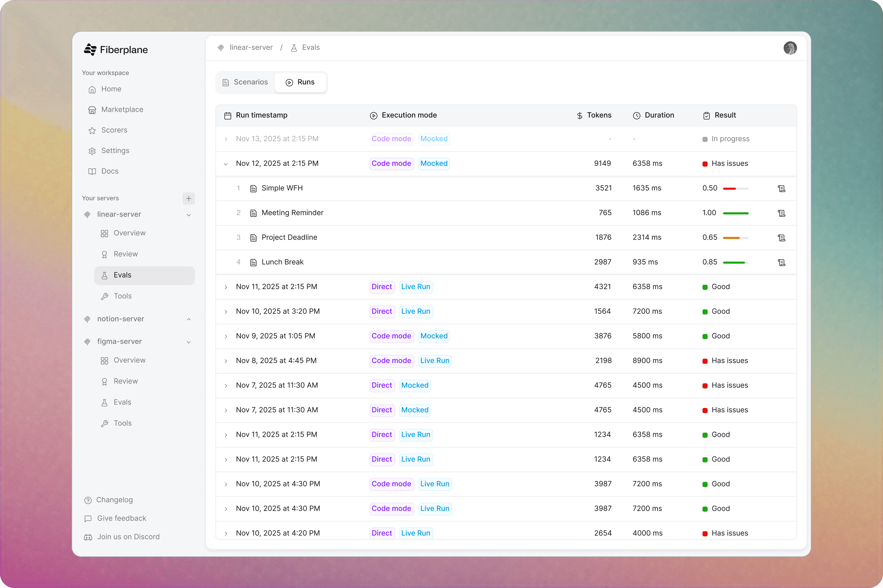Collapse the linear-server section in sidebar
Screen dimensions: 883x588
[189, 215]
